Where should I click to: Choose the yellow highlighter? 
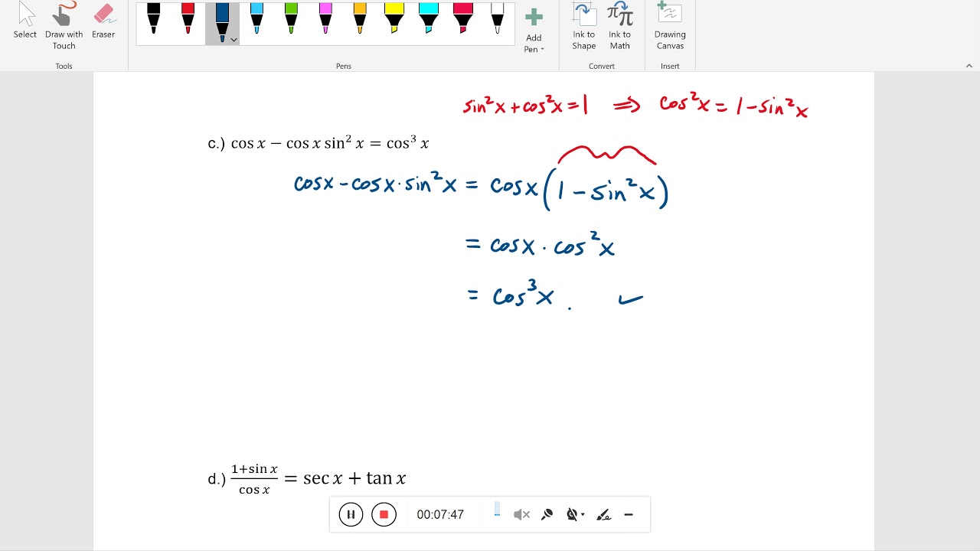tap(394, 20)
